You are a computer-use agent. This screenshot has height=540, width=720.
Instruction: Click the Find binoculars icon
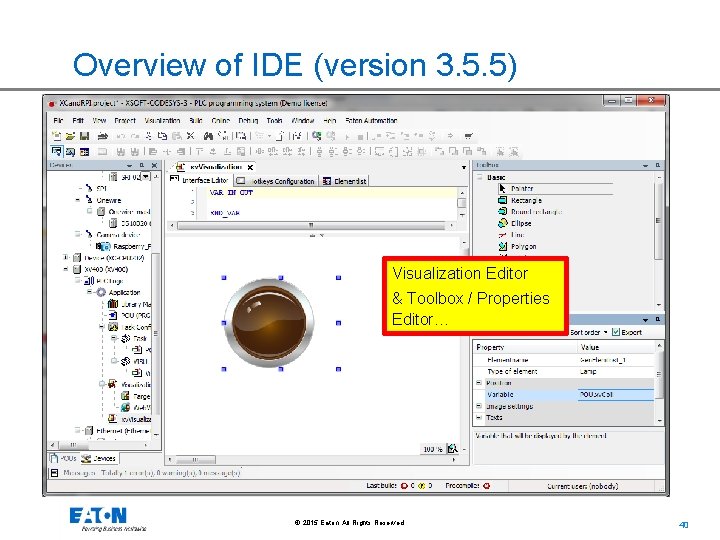coord(208,136)
